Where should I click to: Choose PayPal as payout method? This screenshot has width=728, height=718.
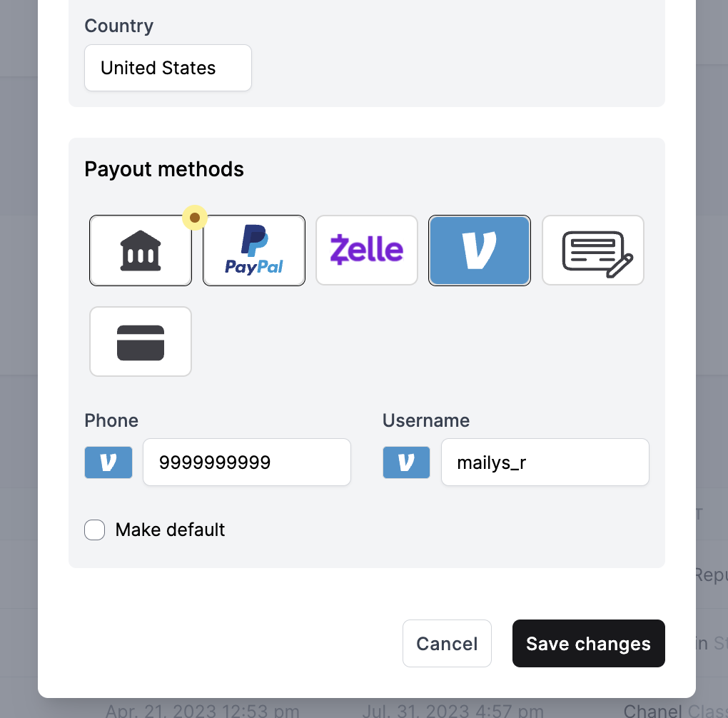click(x=254, y=251)
